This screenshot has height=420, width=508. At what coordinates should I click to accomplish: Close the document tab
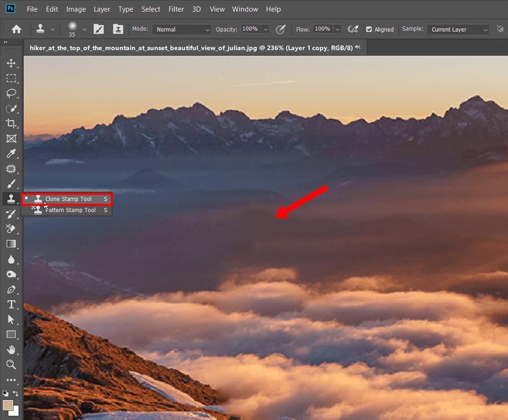pyautogui.click(x=358, y=47)
